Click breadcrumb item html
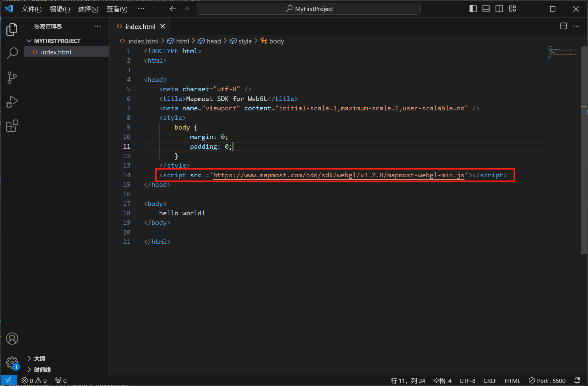Viewport: 588px width, 386px height. tap(178, 41)
